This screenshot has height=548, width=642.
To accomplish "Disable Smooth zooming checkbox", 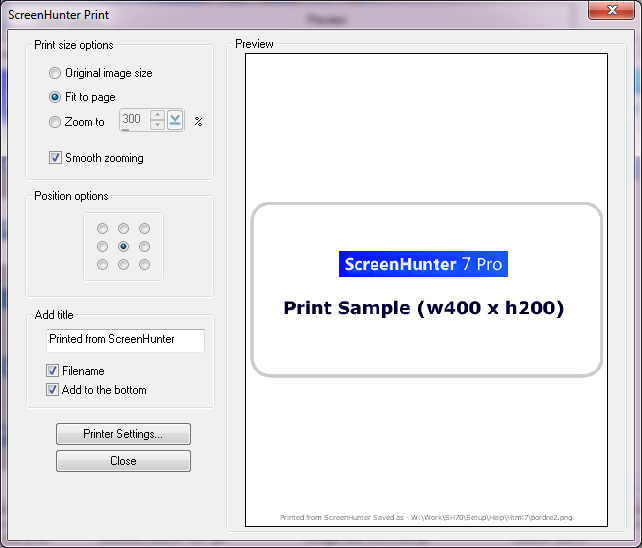I will [55, 158].
